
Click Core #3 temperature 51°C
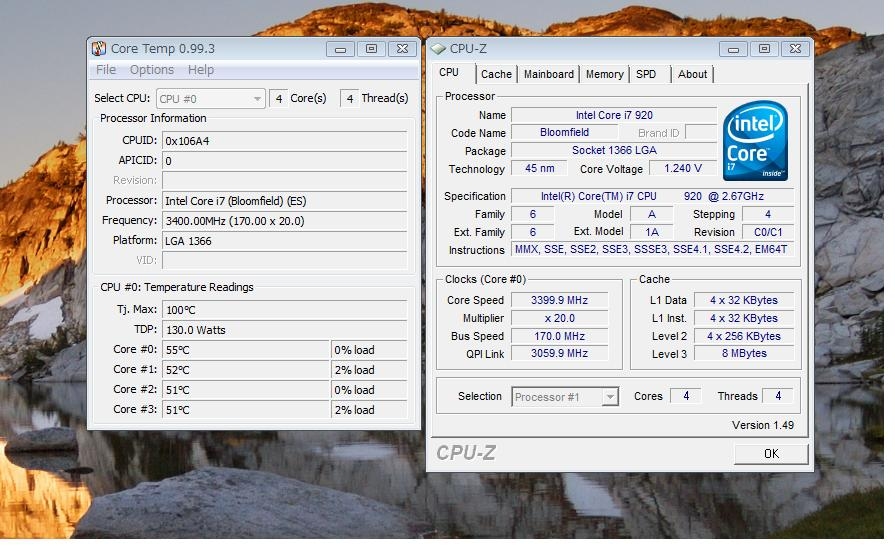tap(245, 410)
